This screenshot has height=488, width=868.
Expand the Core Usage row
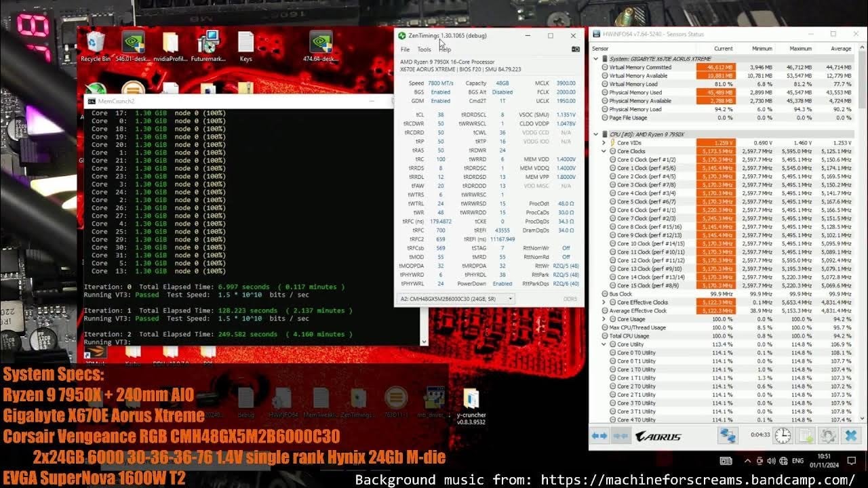tap(604, 319)
